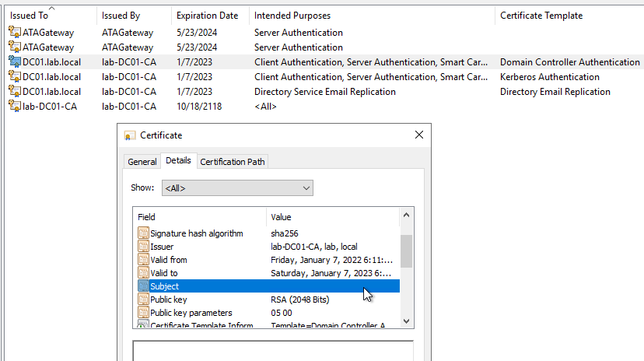Open the Show filter dropdown

tap(237, 188)
